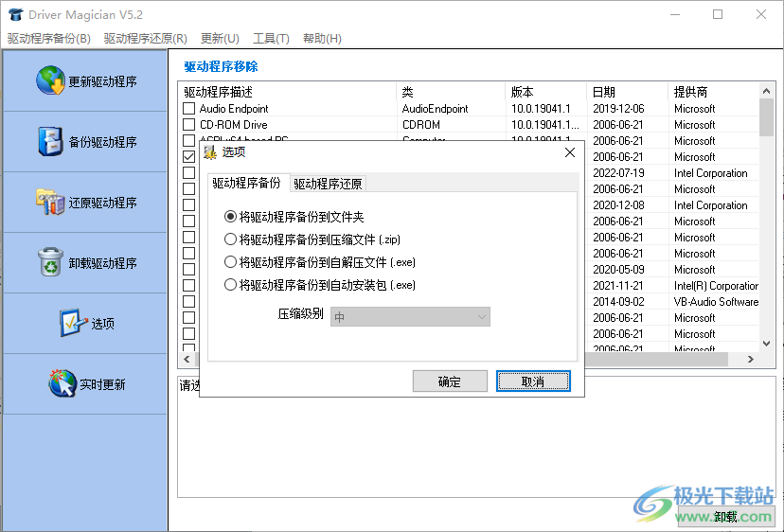Check the checkbox in the 2022-07-19 row

(x=189, y=172)
